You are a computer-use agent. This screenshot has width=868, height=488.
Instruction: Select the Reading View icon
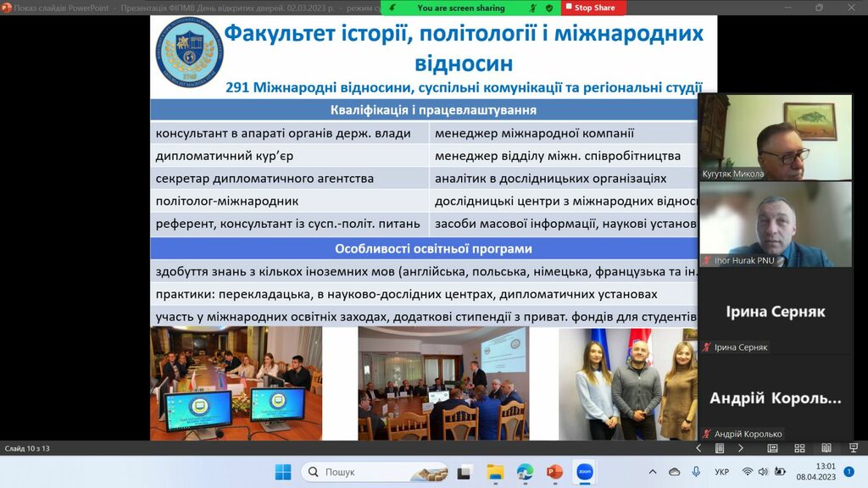[x=826, y=448]
